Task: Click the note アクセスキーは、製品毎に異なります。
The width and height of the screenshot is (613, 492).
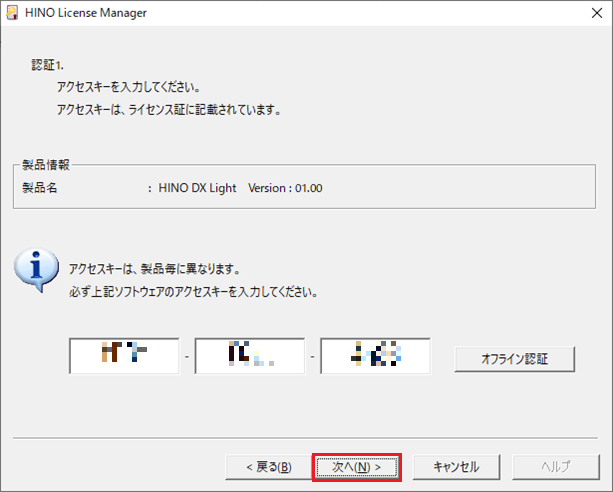Action: pos(155,269)
